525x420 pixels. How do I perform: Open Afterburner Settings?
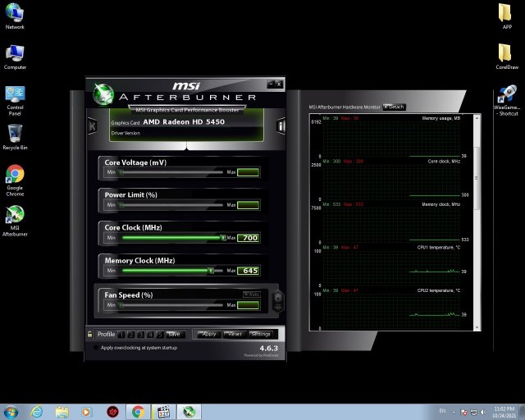coord(261,334)
